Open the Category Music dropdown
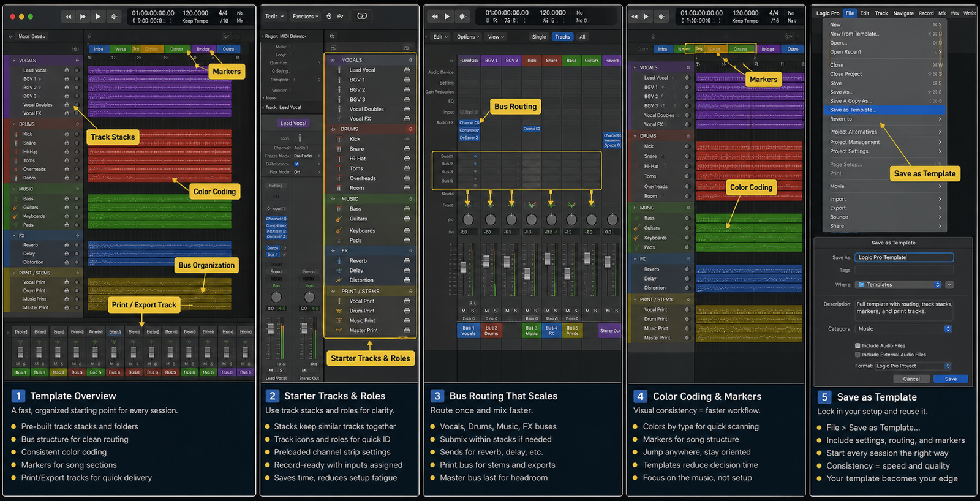The height and width of the screenshot is (501, 980). tap(904, 329)
